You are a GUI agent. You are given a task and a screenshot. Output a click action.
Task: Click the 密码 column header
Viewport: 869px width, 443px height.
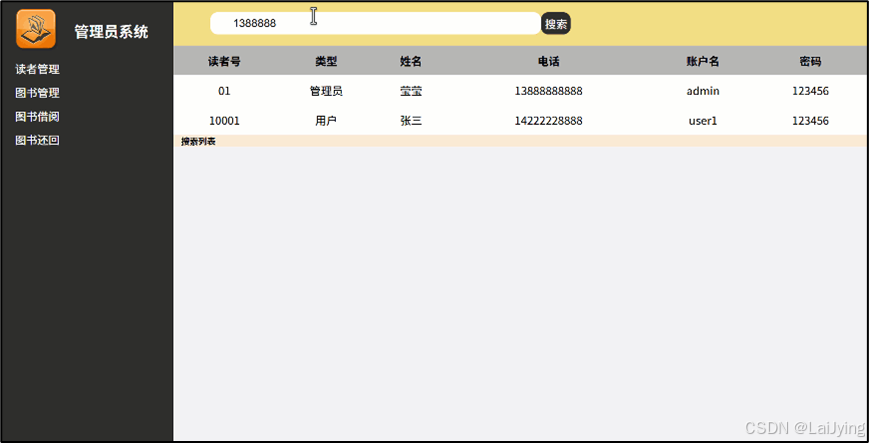810,62
